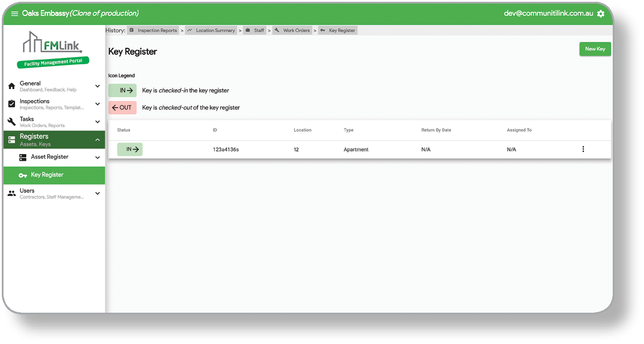
Task: Click the Assigned To column header
Action: 519,130
